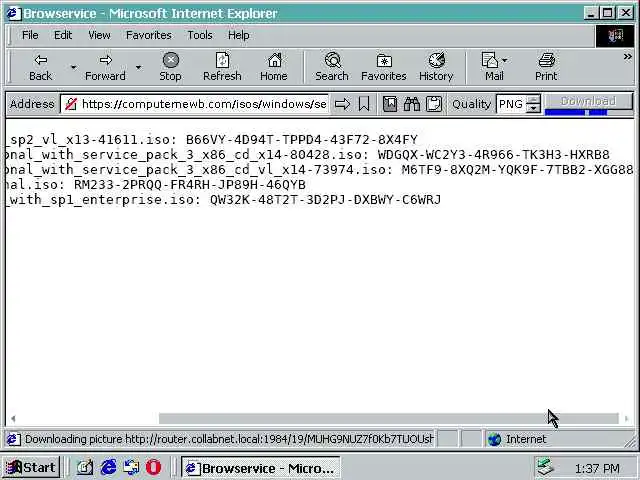This screenshot has width=640, height=480.
Task: Click the Back toolbar button
Action: tap(40, 67)
